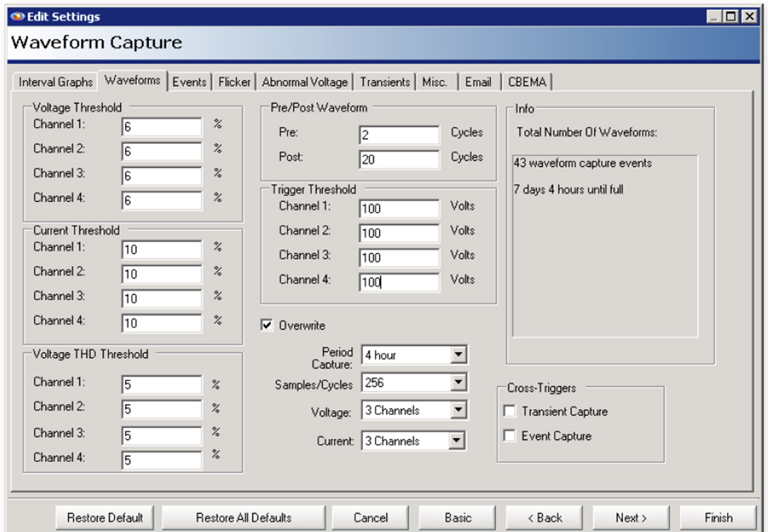Switch to the Abnormal Voltage tab
Viewport: 768px width, 532px height.
coord(305,82)
